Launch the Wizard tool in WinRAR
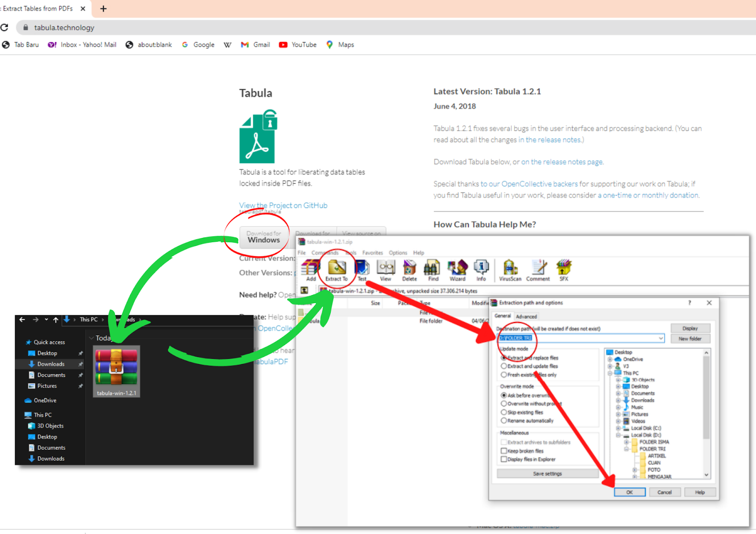This screenshot has width=756, height=534. click(x=457, y=270)
